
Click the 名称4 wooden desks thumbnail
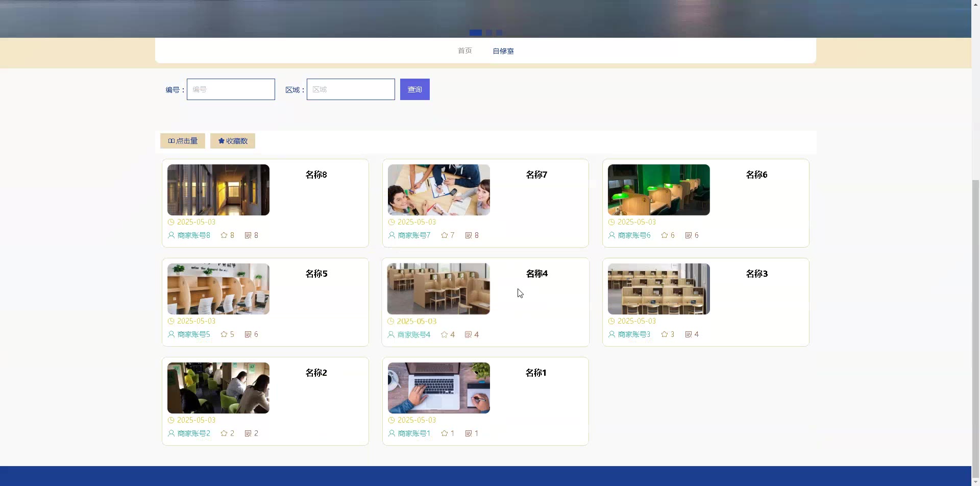coord(438,289)
